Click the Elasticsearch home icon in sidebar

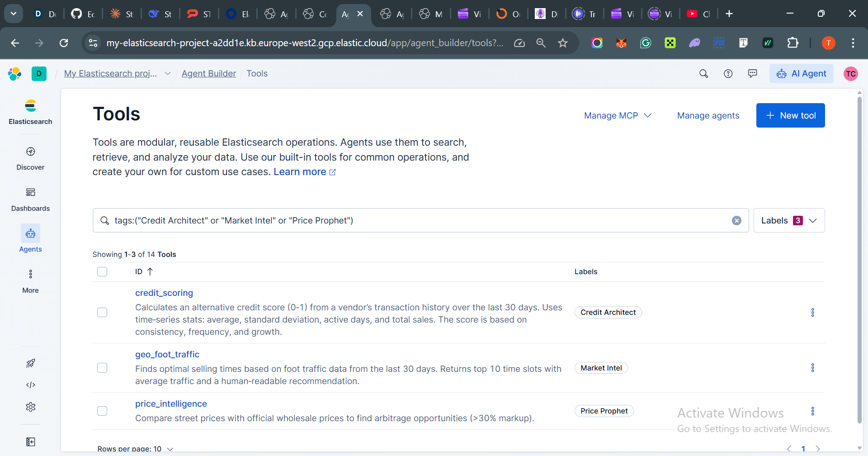pyautogui.click(x=30, y=112)
